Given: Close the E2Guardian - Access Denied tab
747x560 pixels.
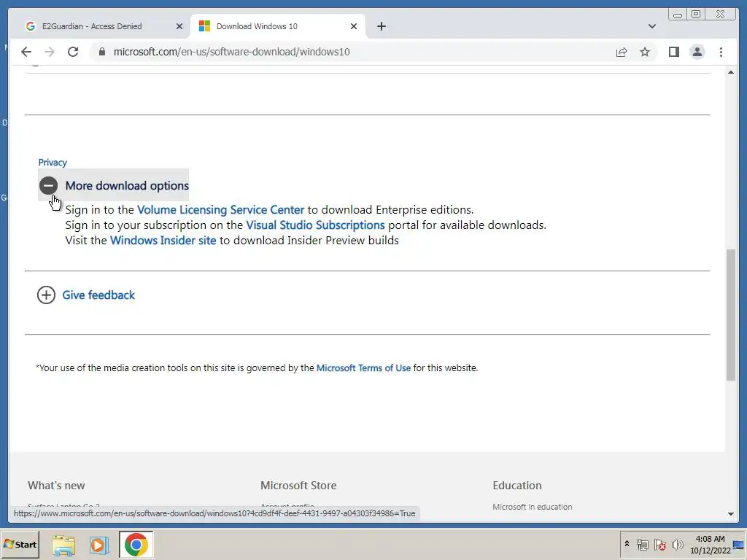Looking at the screenshot, I should click(179, 26).
